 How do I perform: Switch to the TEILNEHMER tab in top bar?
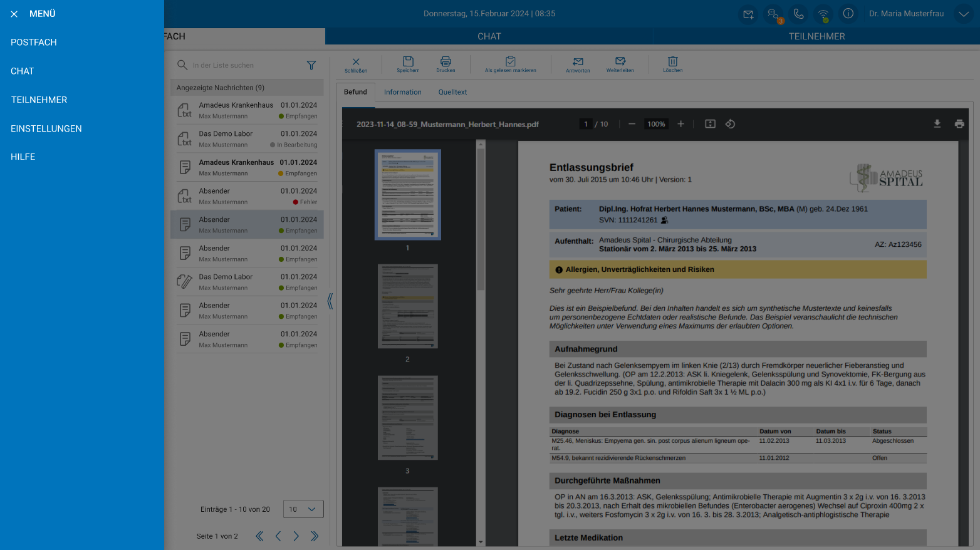817,36
